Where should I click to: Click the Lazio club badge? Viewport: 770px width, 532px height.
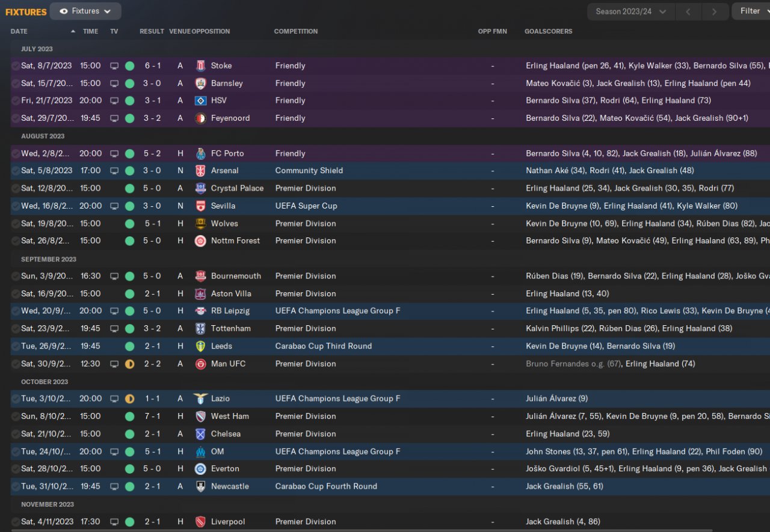tap(201, 399)
